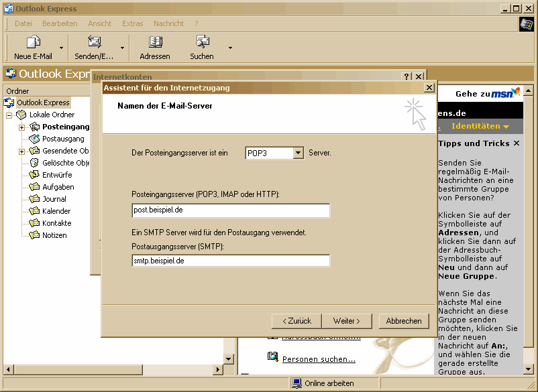This screenshot has height=392, width=538.
Task: Close the Assistent für den Internetzugang dialog
Action: click(429, 88)
